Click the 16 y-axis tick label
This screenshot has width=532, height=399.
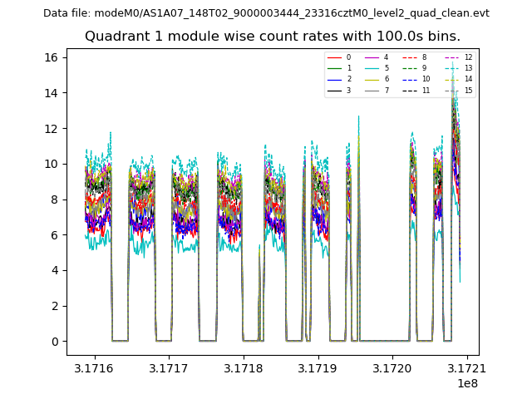(x=52, y=57)
